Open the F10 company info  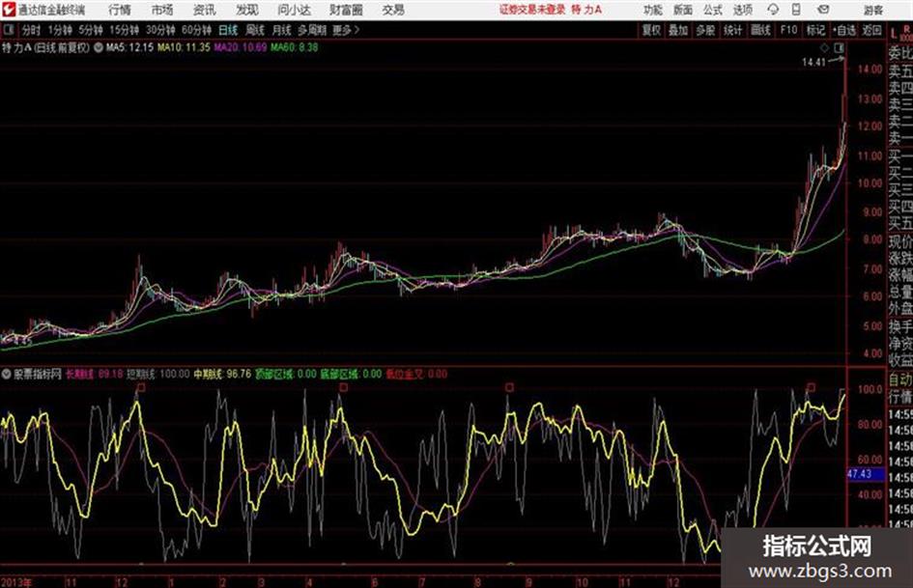(788, 30)
